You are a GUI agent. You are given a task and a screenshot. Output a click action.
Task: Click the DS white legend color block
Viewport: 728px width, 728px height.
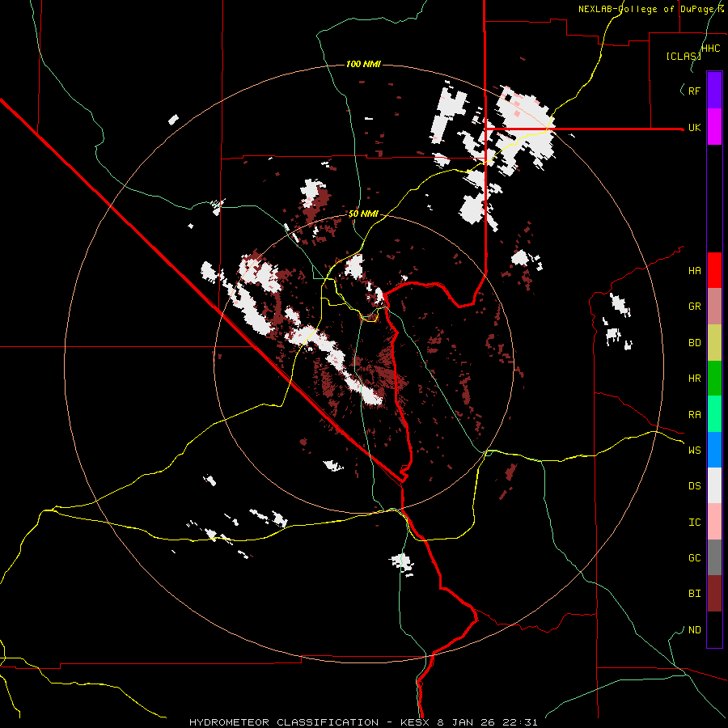click(714, 485)
